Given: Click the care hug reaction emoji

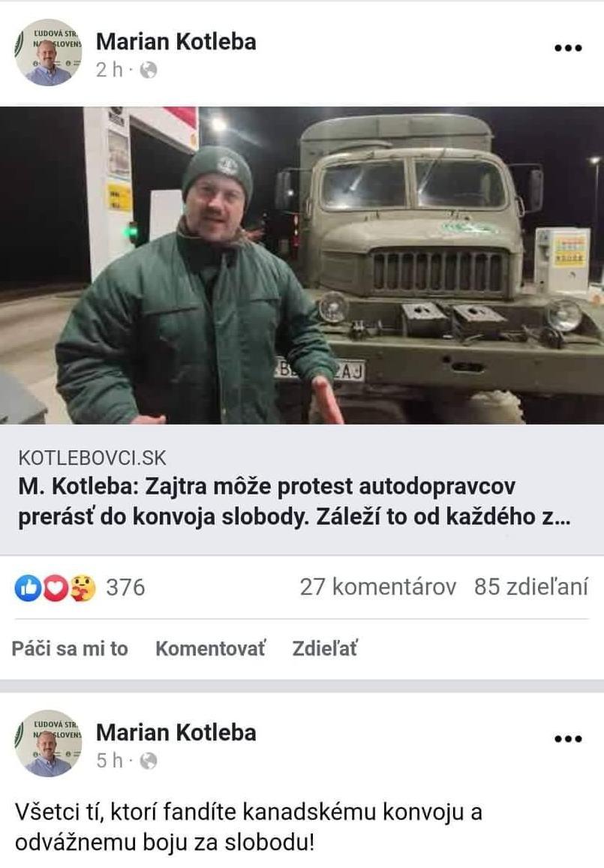Looking at the screenshot, I should (x=82, y=587).
